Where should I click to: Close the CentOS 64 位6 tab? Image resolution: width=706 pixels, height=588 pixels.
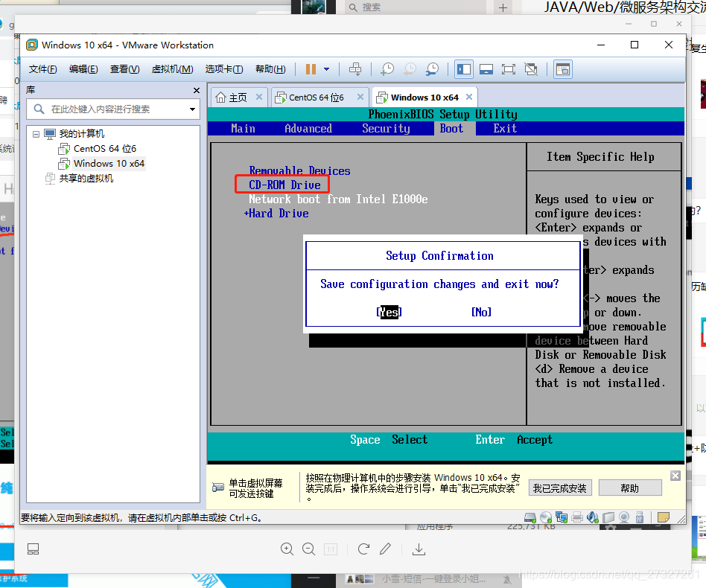pos(360,97)
